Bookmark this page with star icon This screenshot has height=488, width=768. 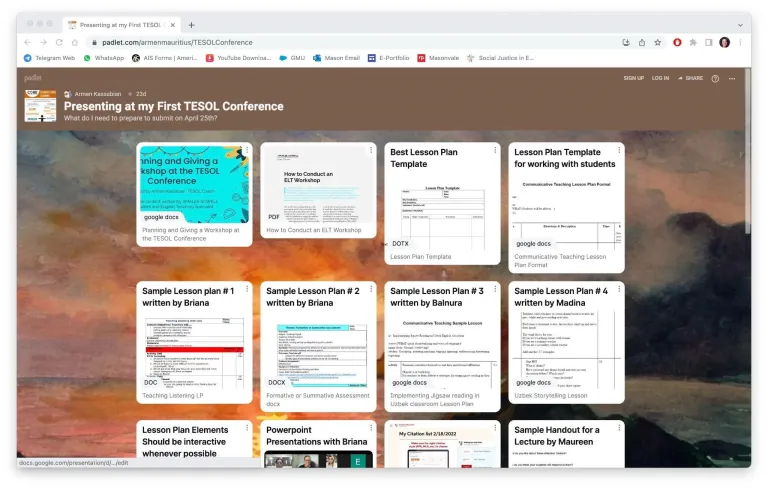coord(657,43)
